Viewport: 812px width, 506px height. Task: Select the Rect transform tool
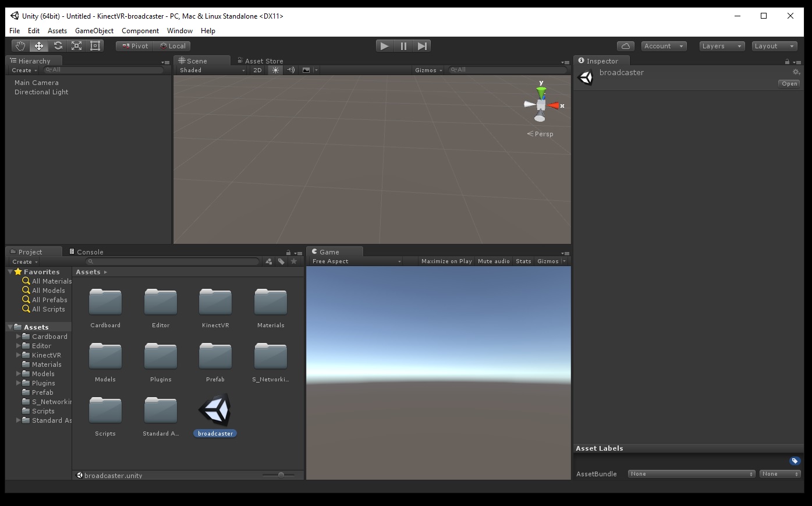(95, 46)
